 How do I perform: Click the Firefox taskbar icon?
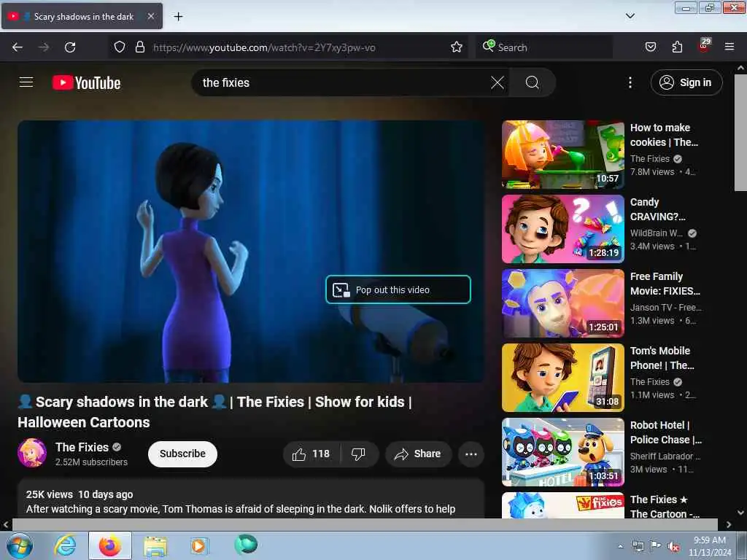coord(110,545)
